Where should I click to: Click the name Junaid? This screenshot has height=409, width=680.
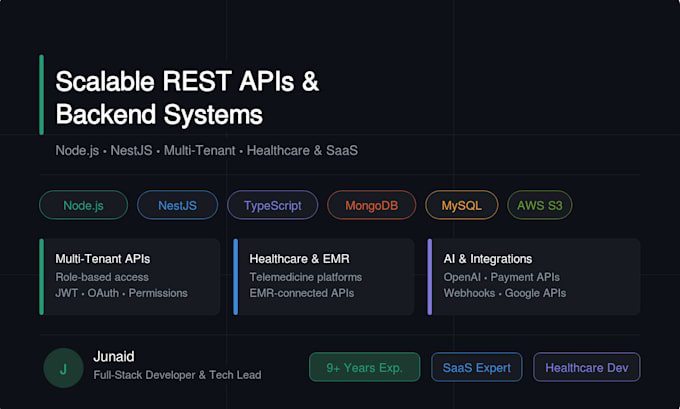point(114,357)
